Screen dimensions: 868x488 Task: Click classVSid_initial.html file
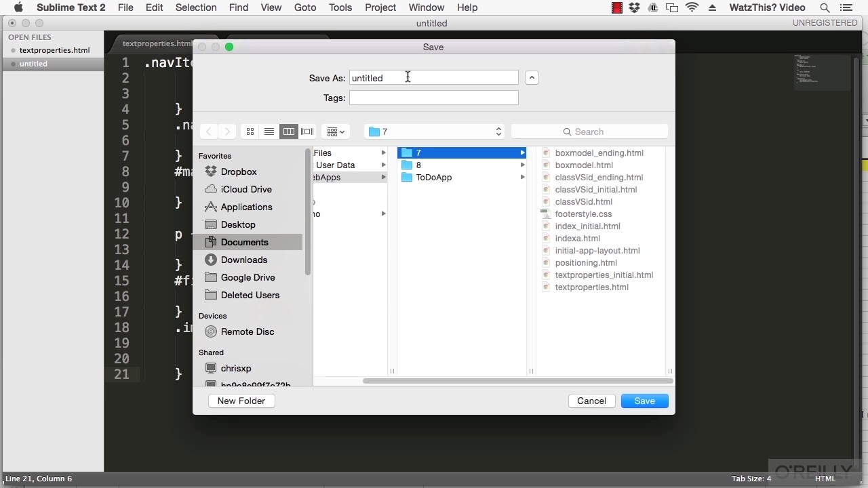596,189
